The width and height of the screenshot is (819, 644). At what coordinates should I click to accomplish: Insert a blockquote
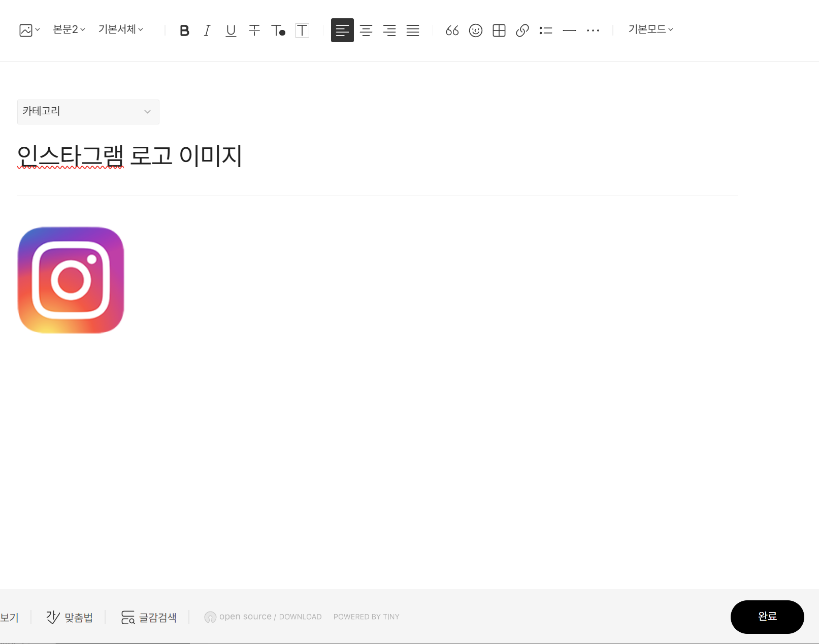point(452,30)
